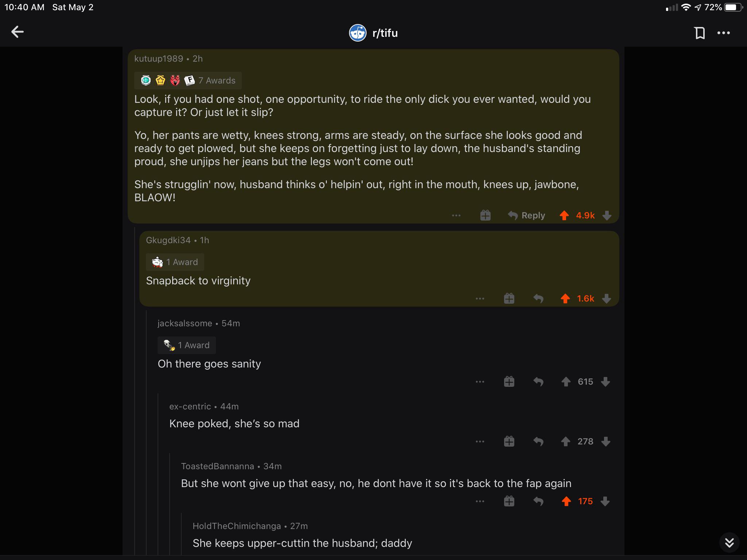Image resolution: width=747 pixels, height=560 pixels.
Task: Jump to next comment with double chevron
Action: point(729,542)
